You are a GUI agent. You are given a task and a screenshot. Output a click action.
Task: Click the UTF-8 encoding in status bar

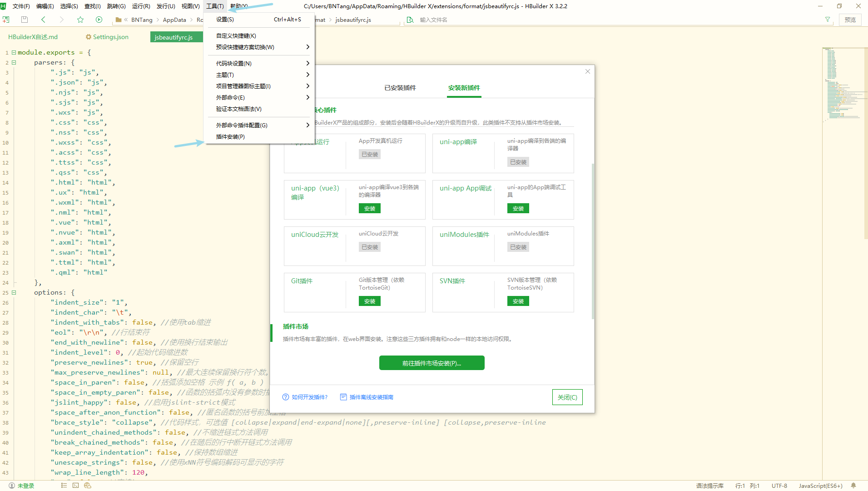coord(779,486)
